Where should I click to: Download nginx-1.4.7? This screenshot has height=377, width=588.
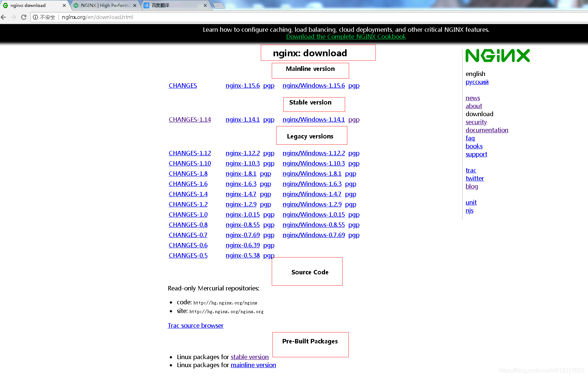[x=241, y=194]
